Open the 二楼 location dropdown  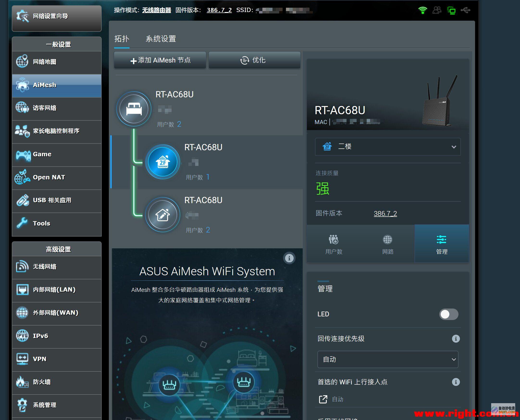(x=388, y=147)
